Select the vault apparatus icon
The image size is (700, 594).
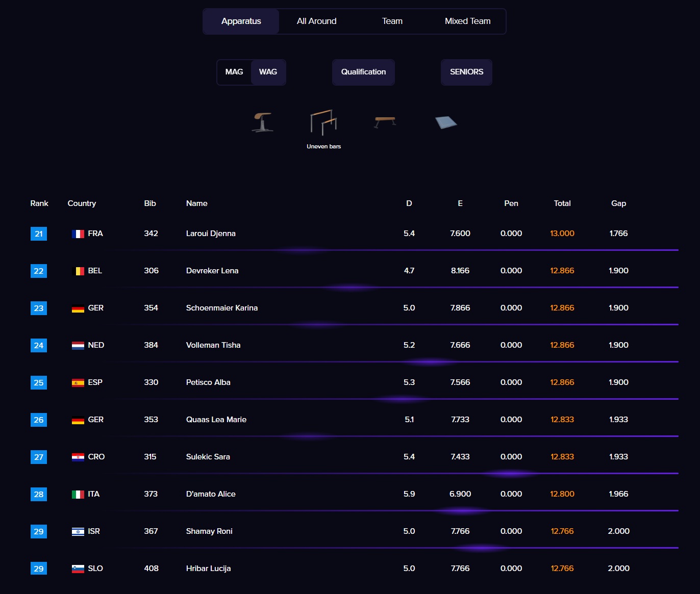coord(262,122)
